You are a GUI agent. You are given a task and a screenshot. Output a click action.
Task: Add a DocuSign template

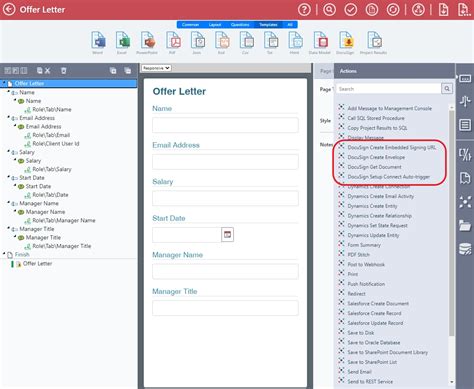[345, 43]
